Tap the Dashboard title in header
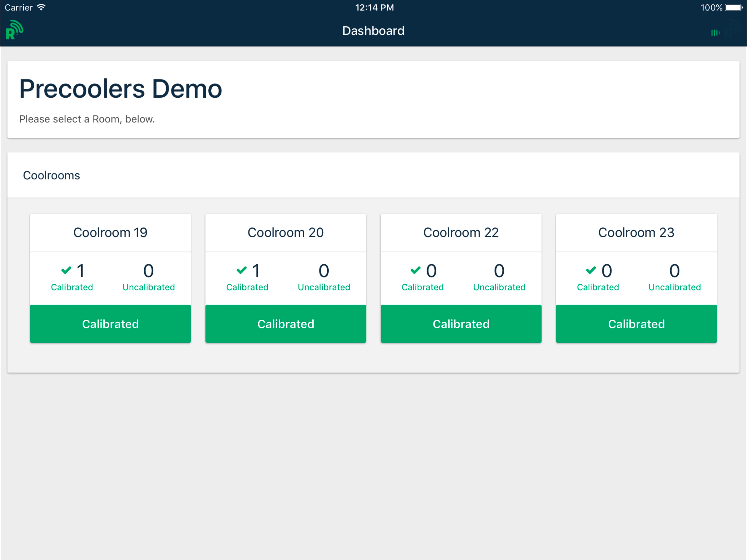747x560 pixels. (373, 31)
